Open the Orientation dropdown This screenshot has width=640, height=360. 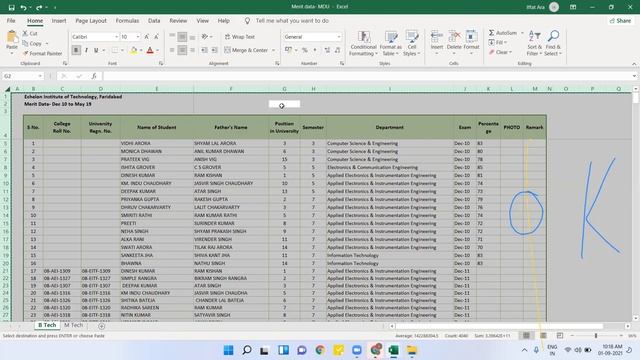(206, 37)
